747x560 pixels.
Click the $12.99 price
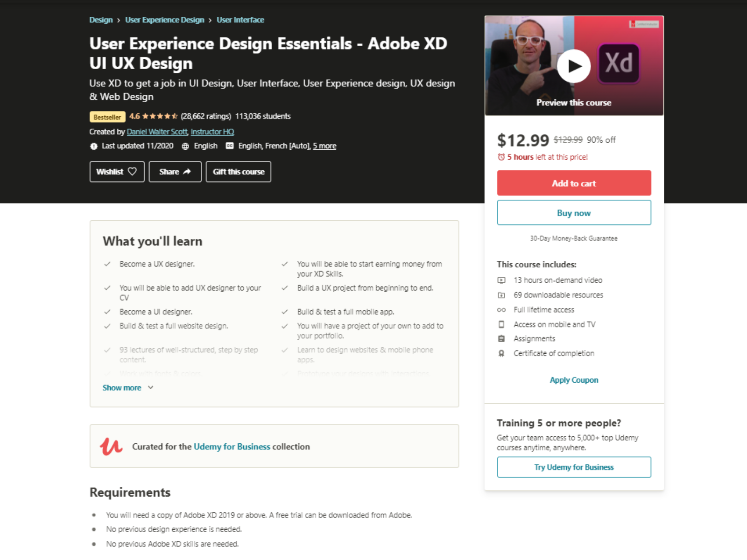pyautogui.click(x=523, y=140)
